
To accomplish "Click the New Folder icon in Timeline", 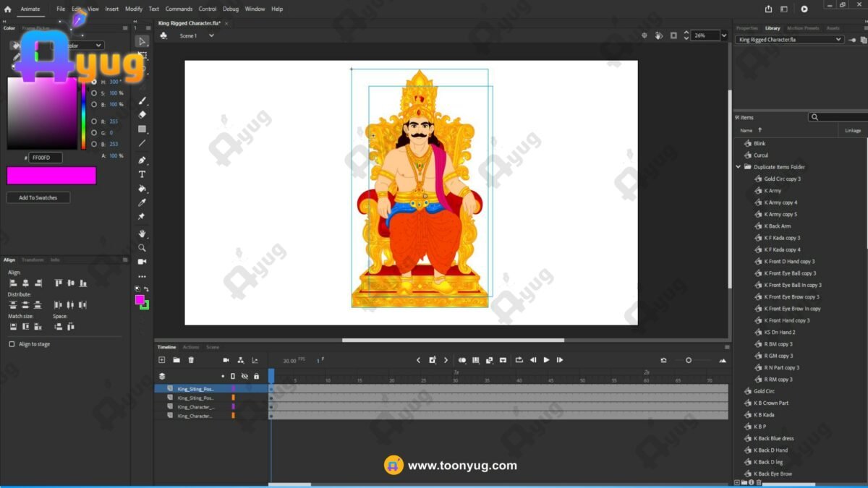I will pos(176,360).
